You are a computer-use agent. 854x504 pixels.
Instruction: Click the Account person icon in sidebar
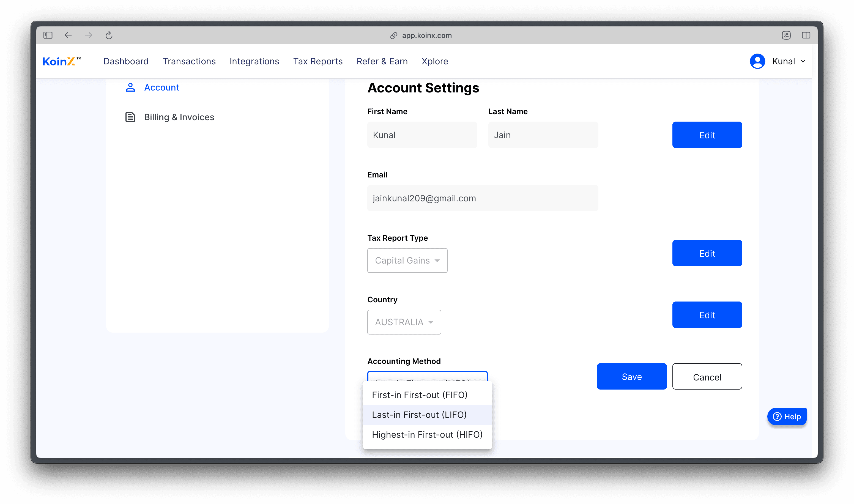click(130, 88)
